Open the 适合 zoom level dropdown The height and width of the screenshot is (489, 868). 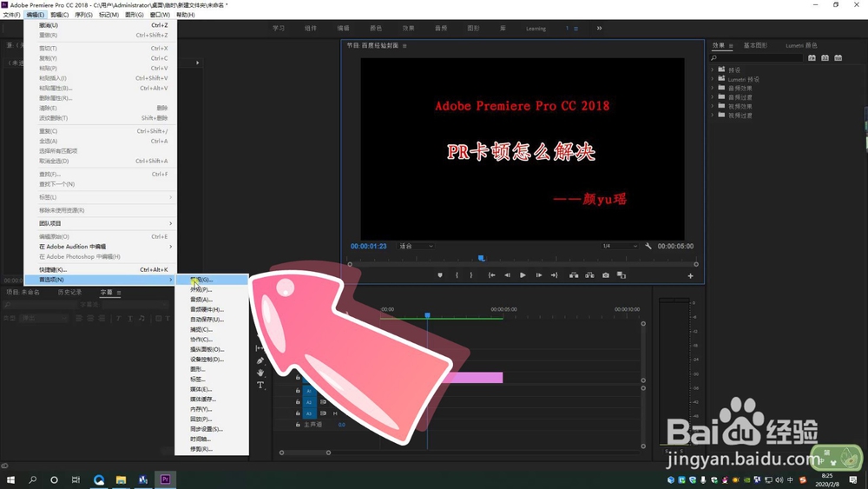click(x=417, y=246)
